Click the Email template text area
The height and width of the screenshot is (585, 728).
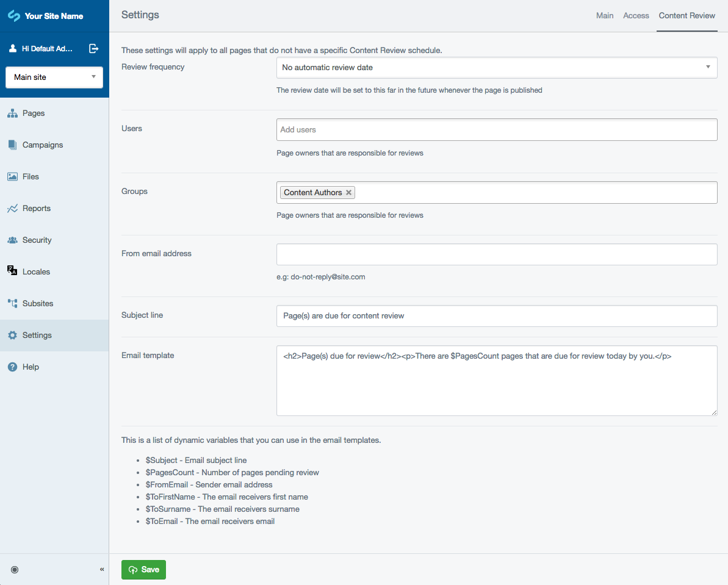497,380
